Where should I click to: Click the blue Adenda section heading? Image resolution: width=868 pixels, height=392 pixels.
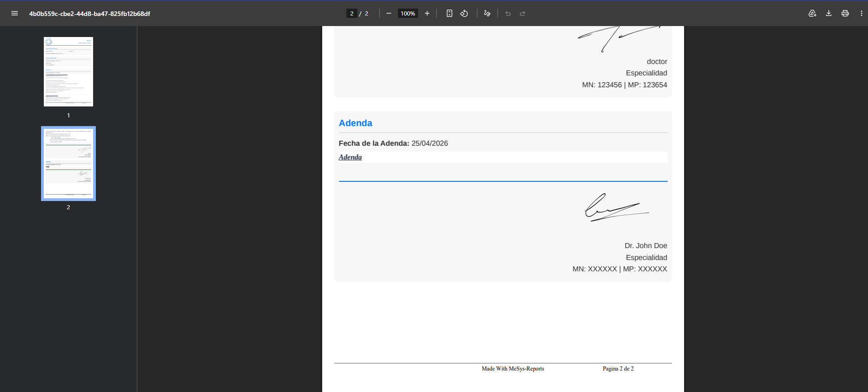[355, 123]
